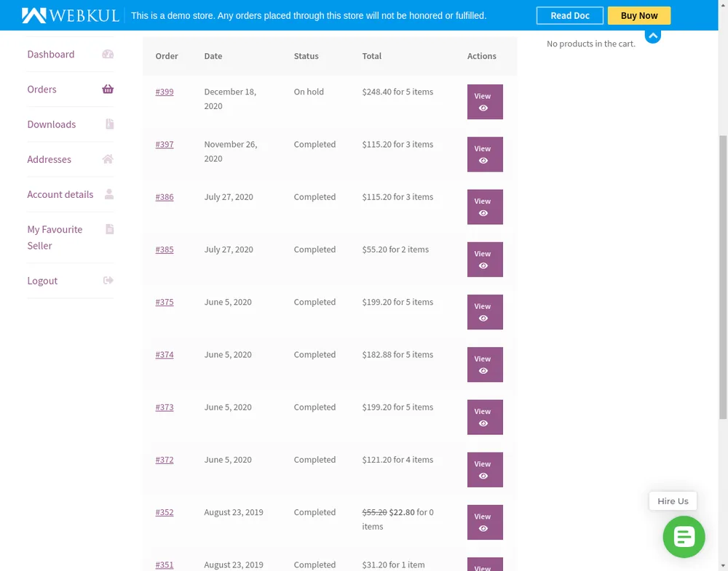Image resolution: width=728 pixels, height=571 pixels.
Task: Open order link #352
Action: click(x=165, y=512)
